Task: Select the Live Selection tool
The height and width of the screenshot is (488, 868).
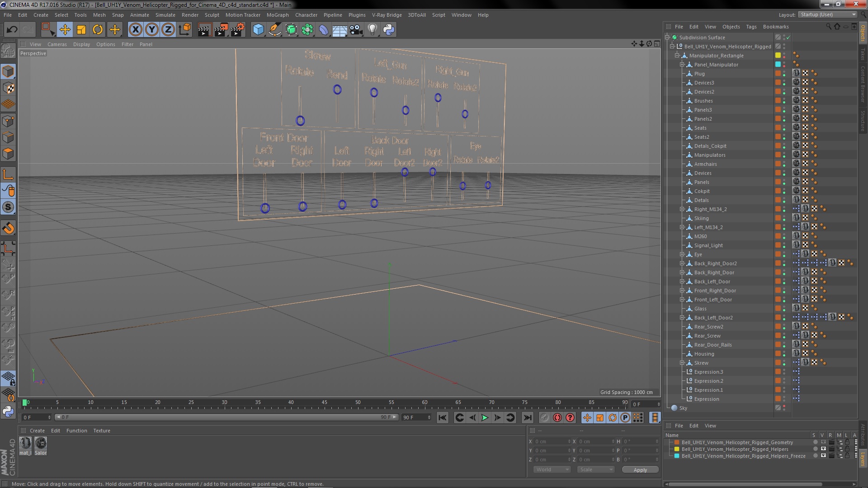Action: point(48,30)
